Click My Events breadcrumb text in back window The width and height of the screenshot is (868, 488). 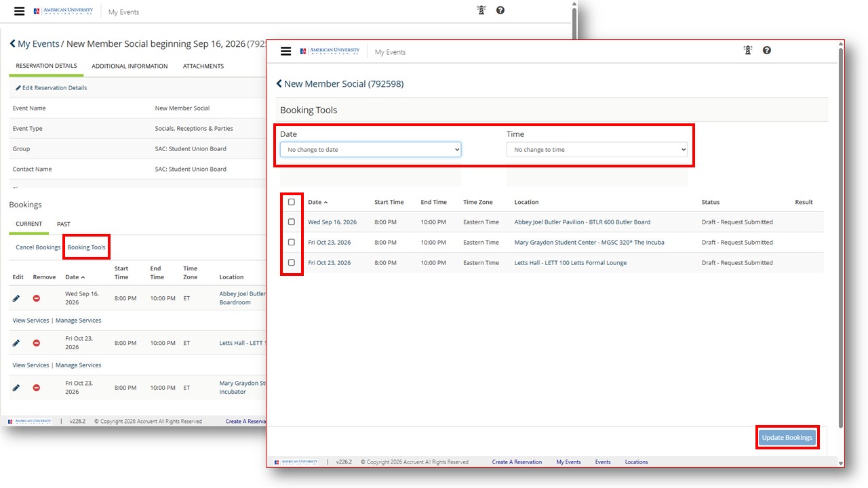[x=39, y=44]
